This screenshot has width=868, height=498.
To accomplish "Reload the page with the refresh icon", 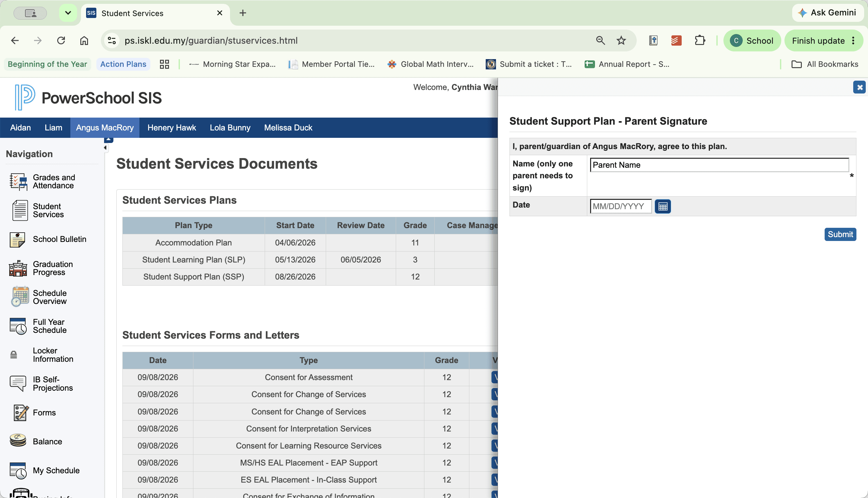I will pos(61,40).
